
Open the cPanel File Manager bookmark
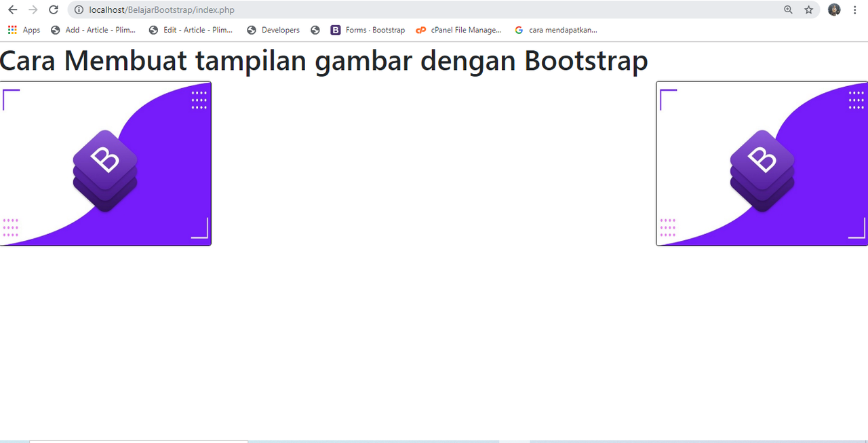[458, 30]
